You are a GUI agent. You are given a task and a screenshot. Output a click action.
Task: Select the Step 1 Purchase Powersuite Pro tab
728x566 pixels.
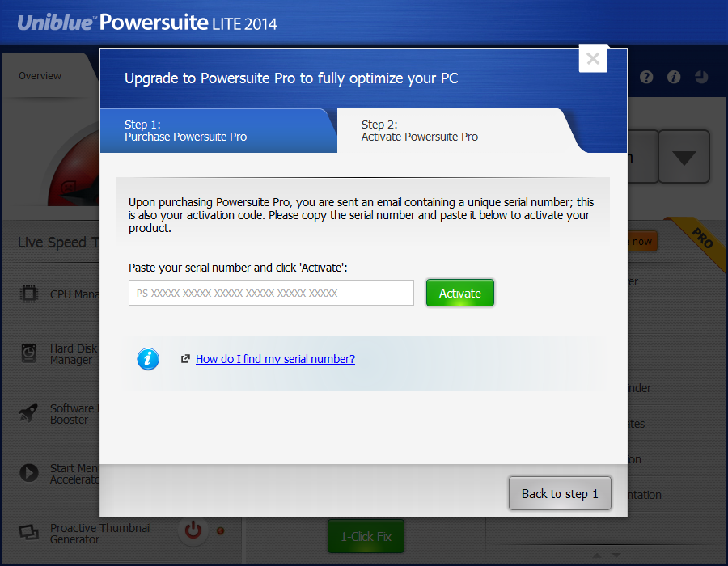pyautogui.click(x=218, y=131)
